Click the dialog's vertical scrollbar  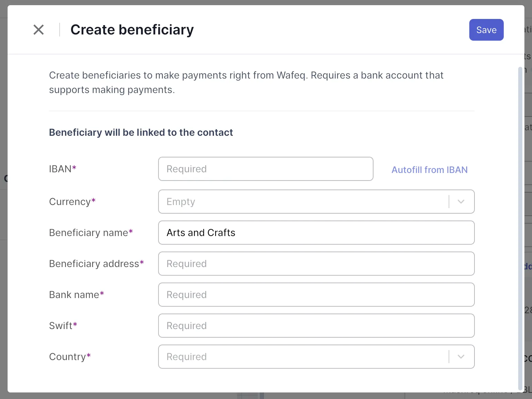(x=520, y=227)
